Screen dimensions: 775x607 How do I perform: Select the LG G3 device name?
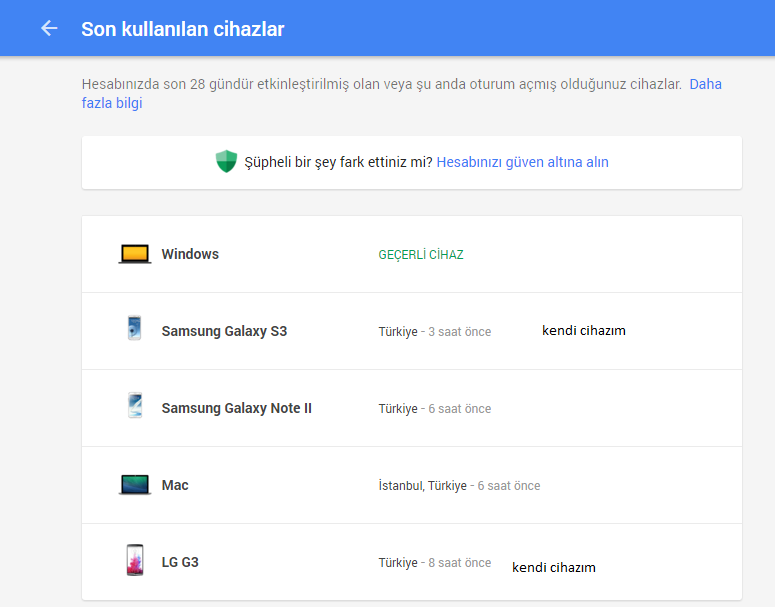pyautogui.click(x=180, y=563)
